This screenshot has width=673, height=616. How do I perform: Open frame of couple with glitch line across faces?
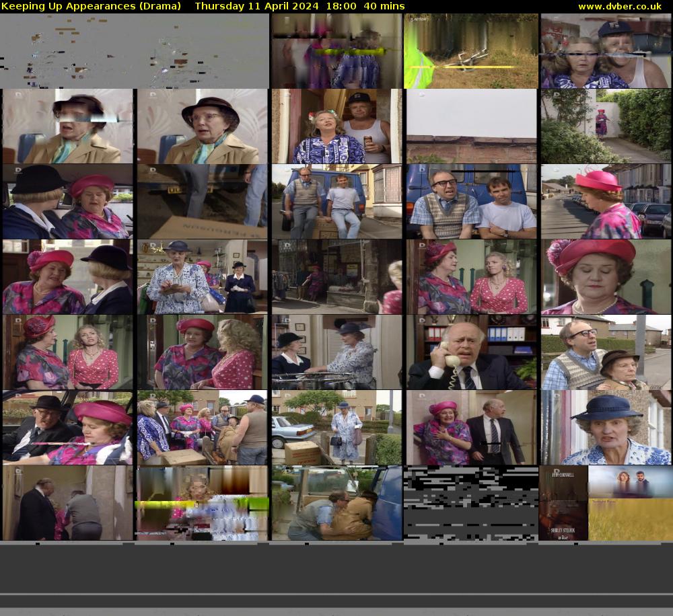[606, 50]
